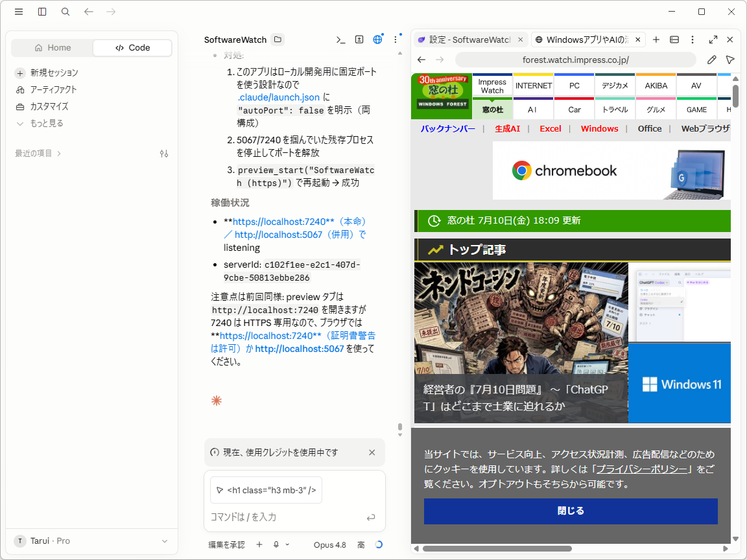The image size is (747, 560).
Task: Go forward with the title bar arrow
Action: coord(111,12)
